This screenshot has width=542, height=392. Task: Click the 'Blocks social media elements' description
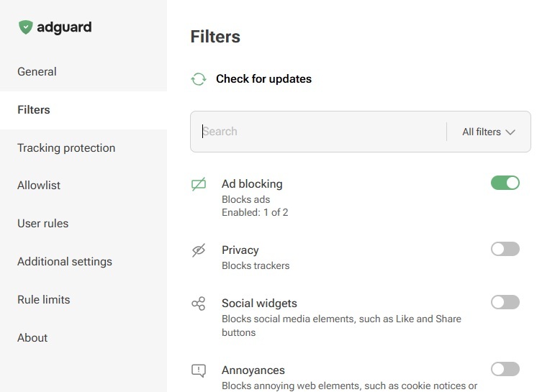341,326
